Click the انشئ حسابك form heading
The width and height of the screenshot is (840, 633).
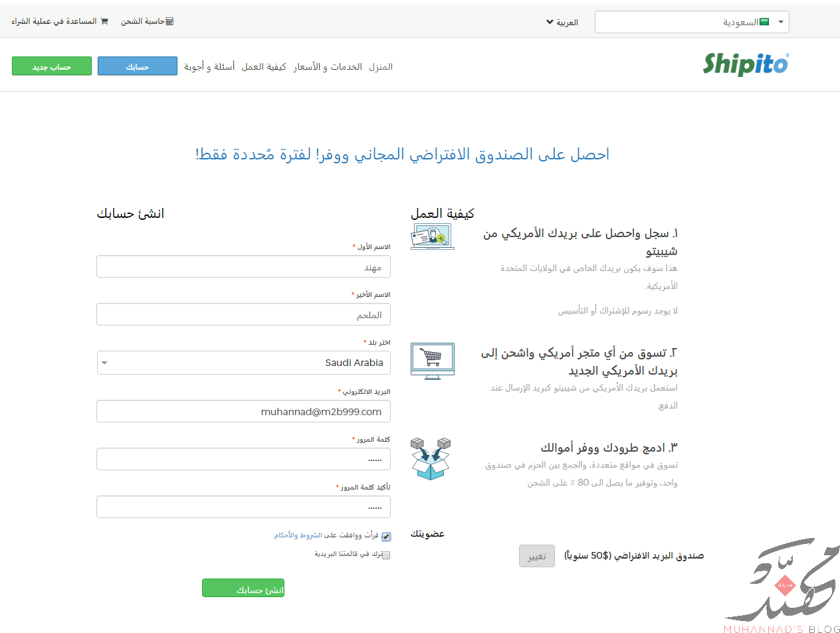[130, 213]
